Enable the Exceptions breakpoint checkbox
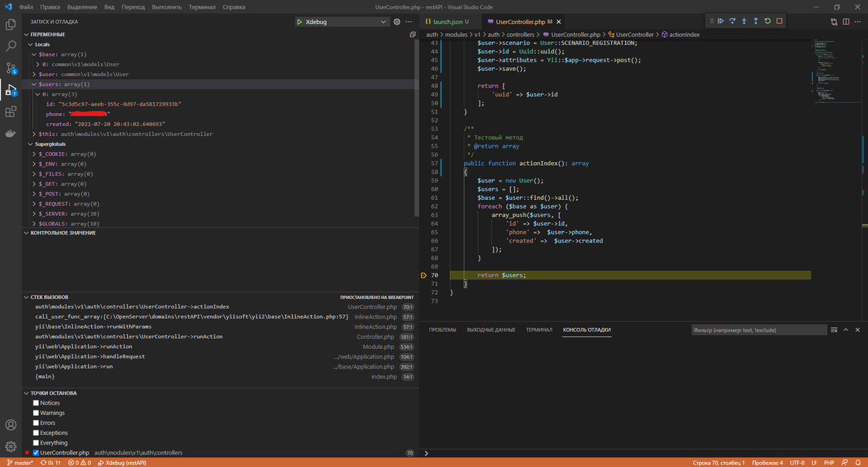The image size is (868, 467). (x=35, y=432)
